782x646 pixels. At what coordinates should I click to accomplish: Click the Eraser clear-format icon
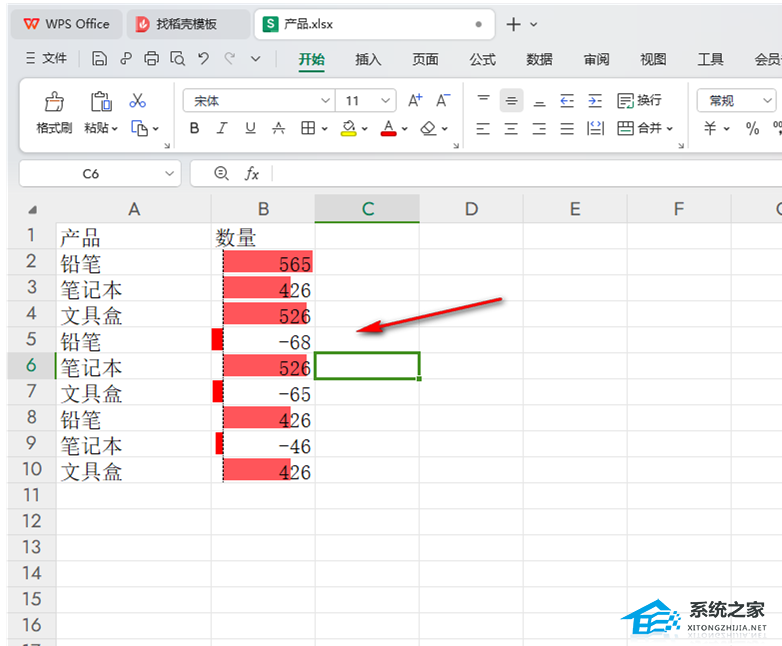(428, 129)
